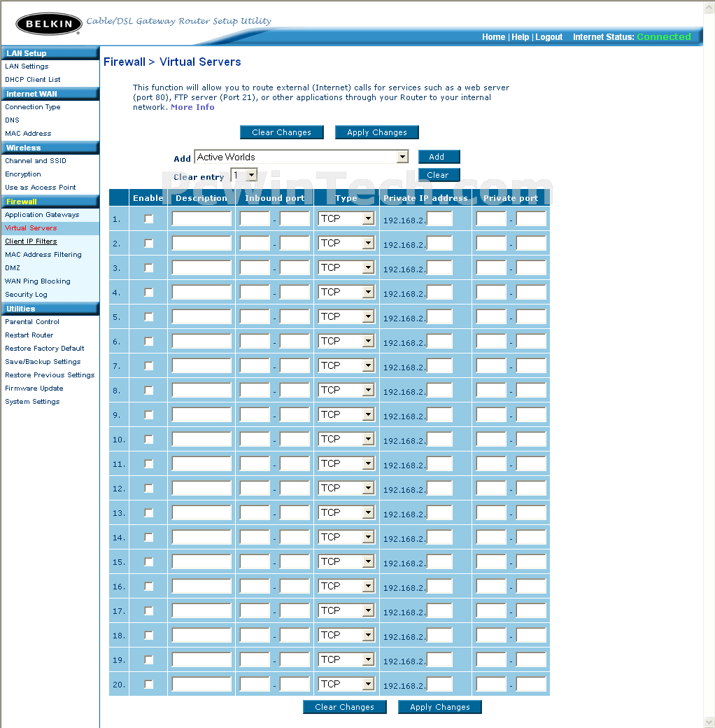Toggle Enable checkbox for entry 20

[148, 685]
